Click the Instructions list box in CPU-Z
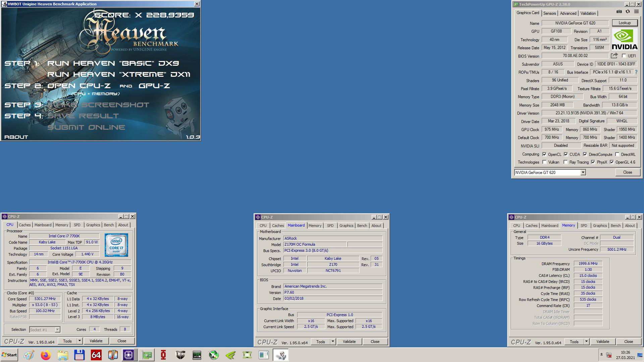This screenshot has width=644, height=362. tap(80, 283)
